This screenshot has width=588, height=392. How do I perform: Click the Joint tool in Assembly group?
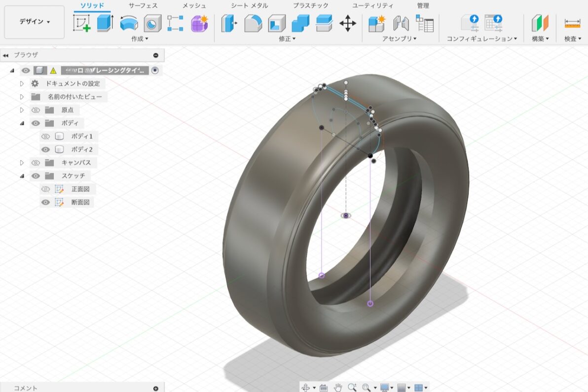[x=401, y=23]
